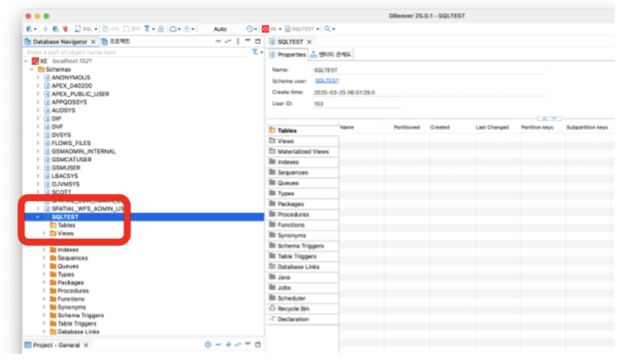This screenshot has height=364, width=633.
Task: Click the object name filter field
Action: point(135,52)
